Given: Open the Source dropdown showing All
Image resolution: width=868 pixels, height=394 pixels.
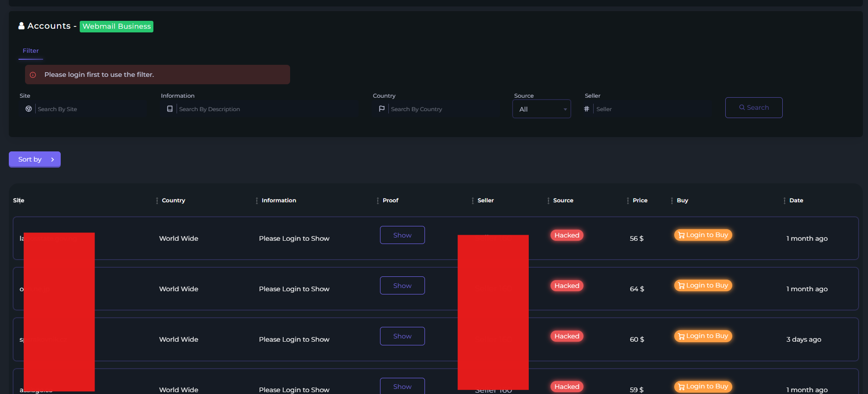Looking at the screenshot, I should point(542,109).
